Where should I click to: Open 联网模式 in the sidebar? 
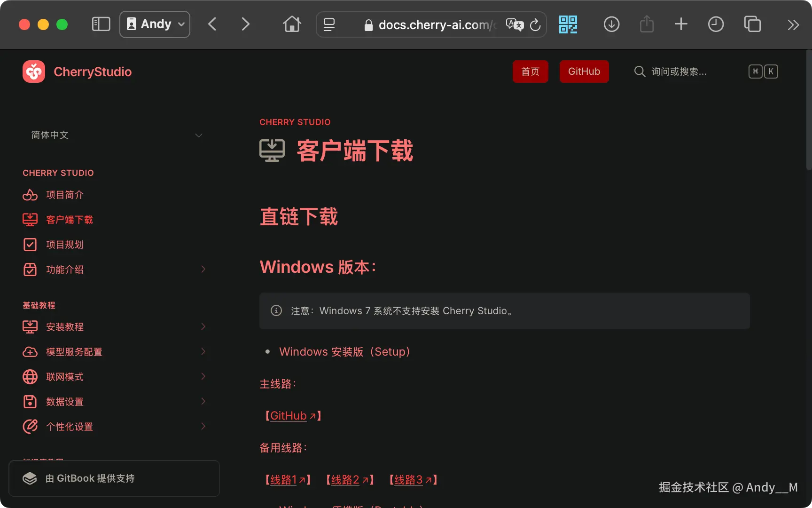[x=65, y=377]
